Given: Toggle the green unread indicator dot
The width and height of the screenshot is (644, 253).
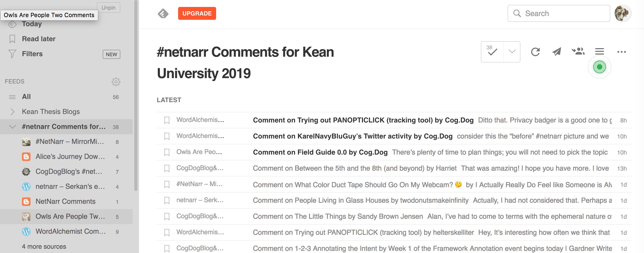Looking at the screenshot, I should click(x=599, y=67).
